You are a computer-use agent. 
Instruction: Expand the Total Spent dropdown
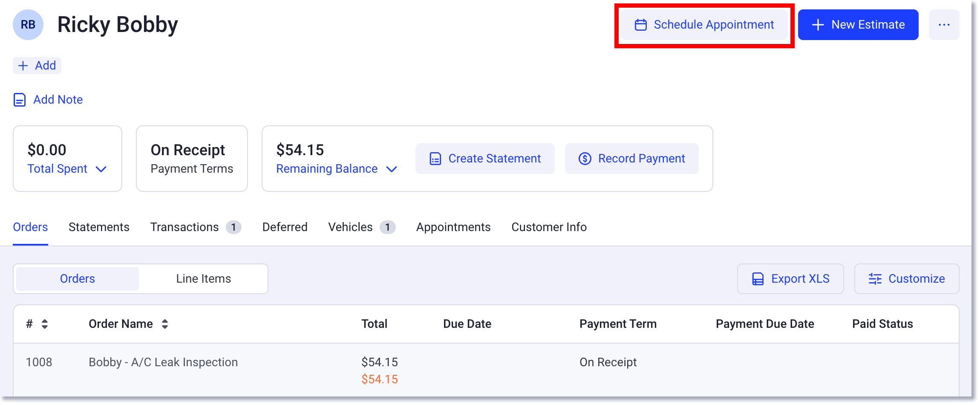pos(101,169)
